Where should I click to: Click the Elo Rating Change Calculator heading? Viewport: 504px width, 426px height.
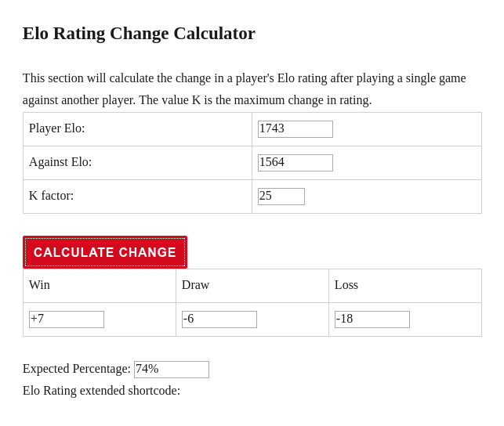click(139, 34)
